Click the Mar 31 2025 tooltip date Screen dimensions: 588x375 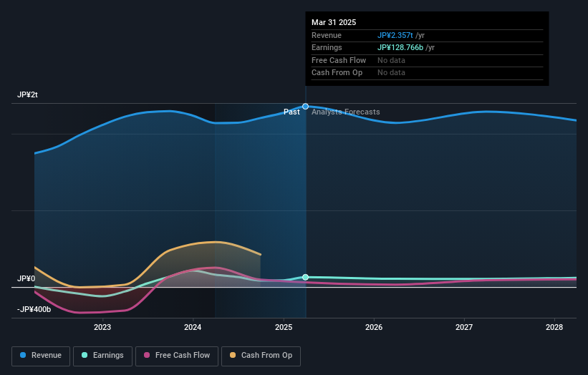coord(334,22)
